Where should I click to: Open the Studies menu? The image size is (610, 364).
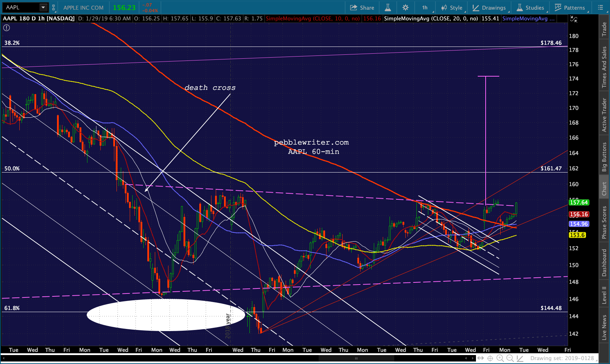530,8
